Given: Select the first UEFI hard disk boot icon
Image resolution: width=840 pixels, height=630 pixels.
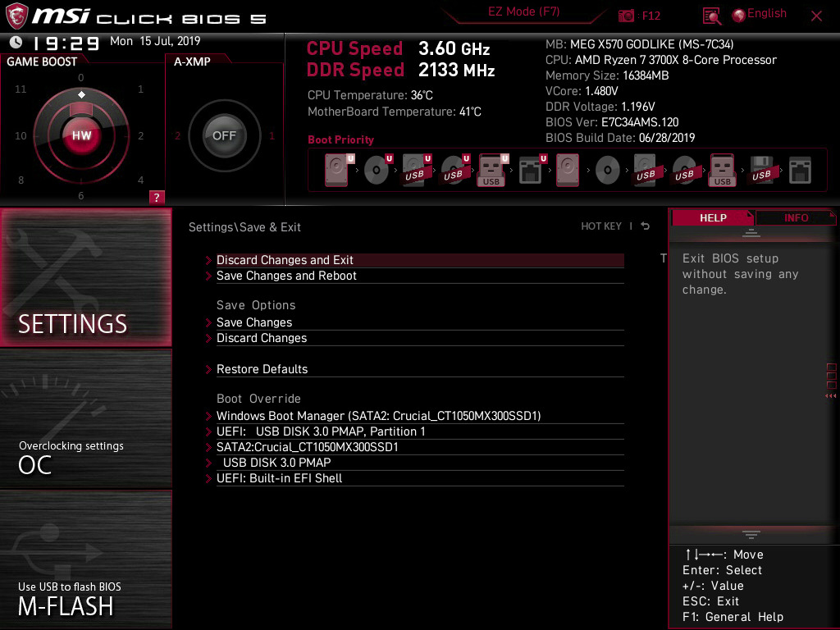Looking at the screenshot, I should [339, 170].
